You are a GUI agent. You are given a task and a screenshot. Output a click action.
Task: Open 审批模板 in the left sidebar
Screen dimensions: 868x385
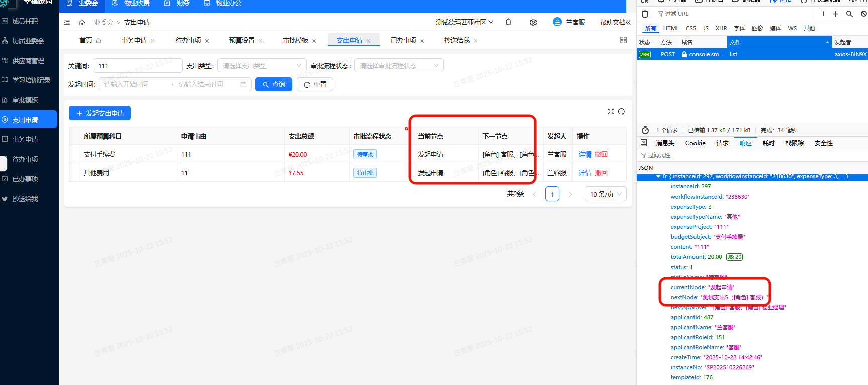click(25, 100)
